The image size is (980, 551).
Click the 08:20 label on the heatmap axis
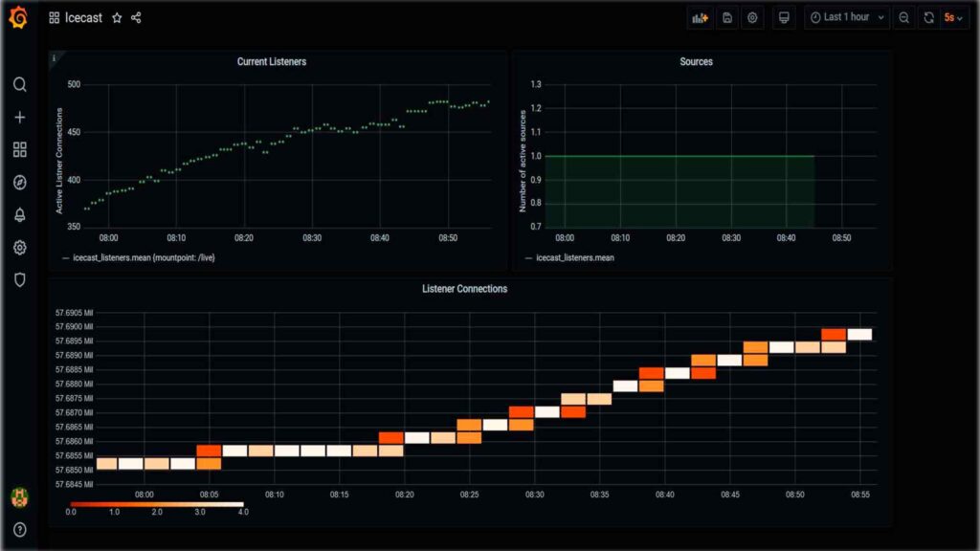pyautogui.click(x=405, y=495)
